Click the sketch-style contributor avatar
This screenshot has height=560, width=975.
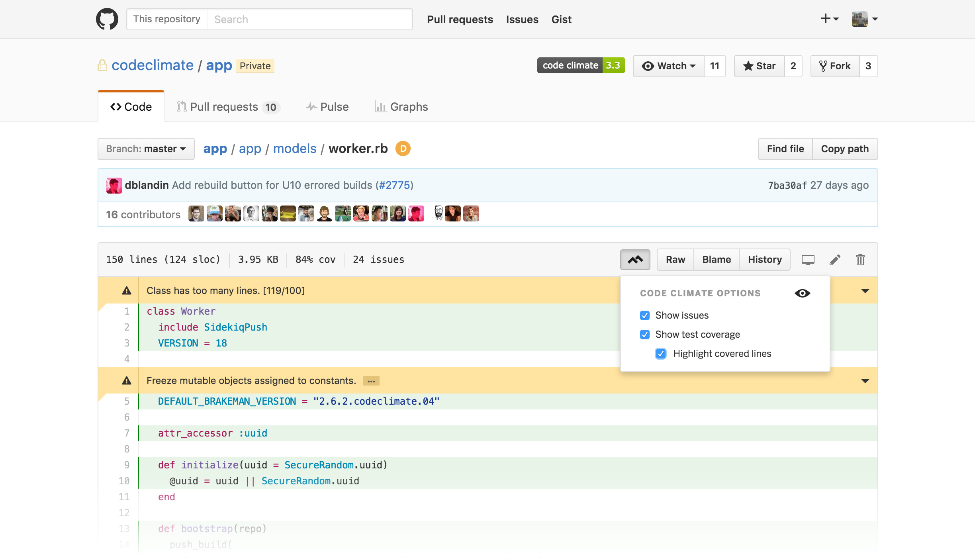438,214
